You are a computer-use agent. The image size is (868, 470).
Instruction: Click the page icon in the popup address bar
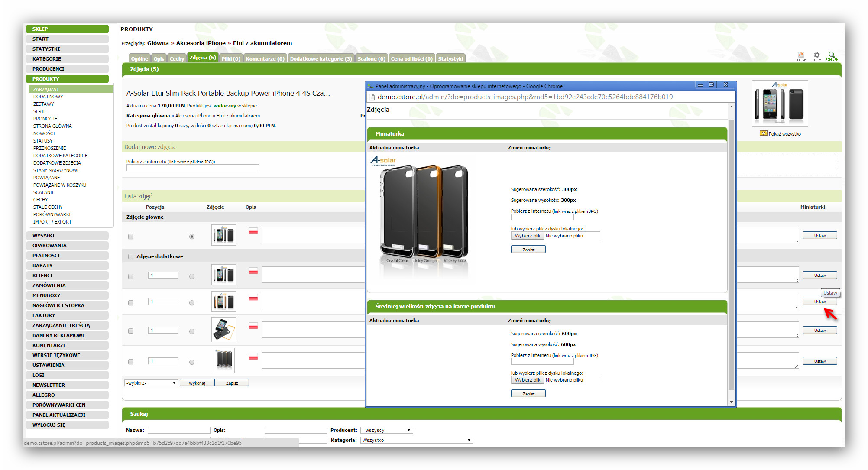pos(372,97)
